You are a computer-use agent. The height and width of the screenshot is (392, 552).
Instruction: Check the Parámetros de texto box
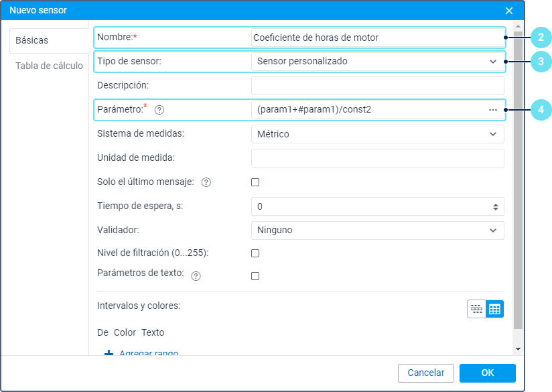point(255,276)
